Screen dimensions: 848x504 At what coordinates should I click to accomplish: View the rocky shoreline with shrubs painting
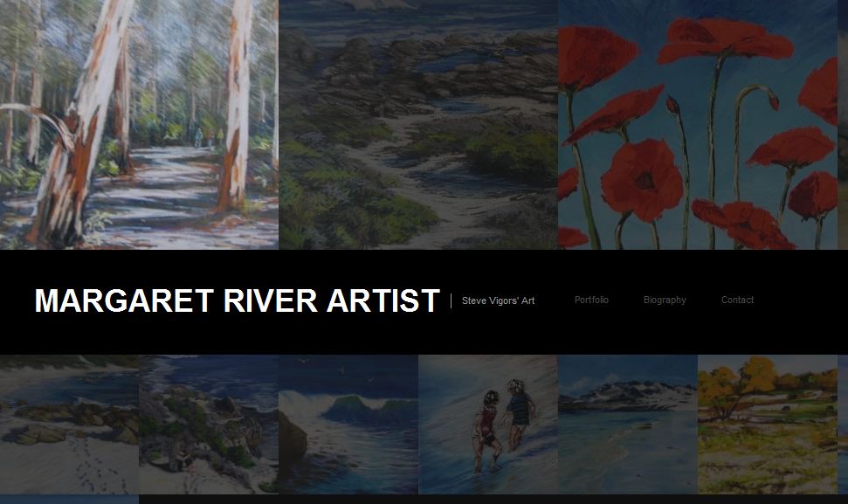point(209,425)
